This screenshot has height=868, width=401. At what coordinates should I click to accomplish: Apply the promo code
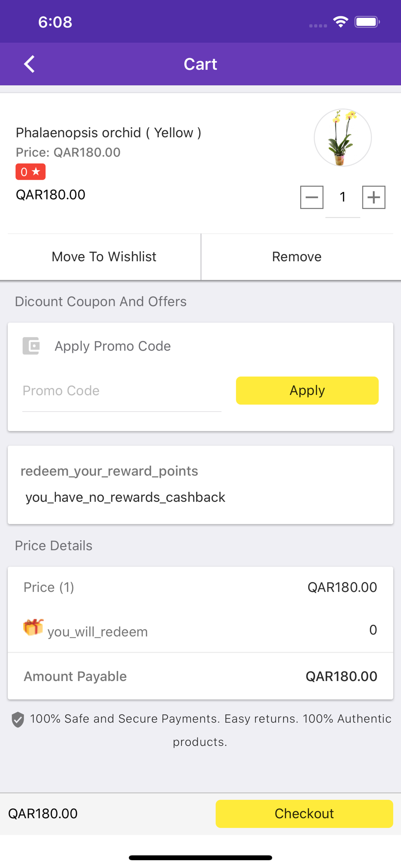click(x=307, y=391)
